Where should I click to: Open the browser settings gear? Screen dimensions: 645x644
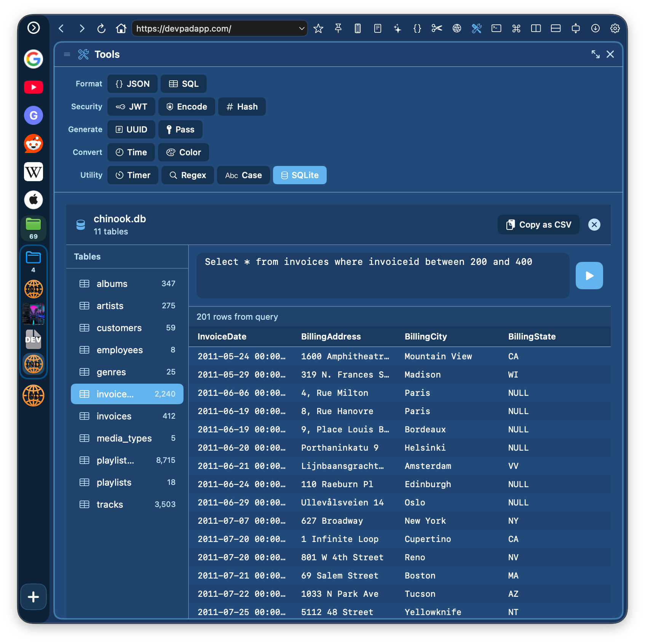click(615, 28)
